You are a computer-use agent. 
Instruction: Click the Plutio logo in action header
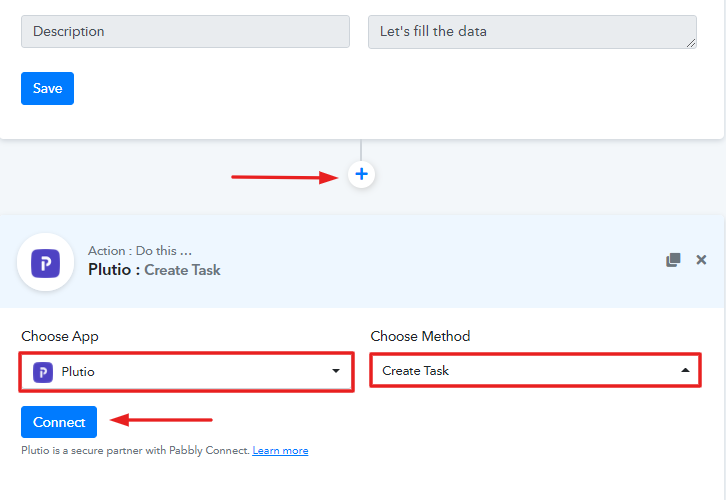tap(45, 262)
